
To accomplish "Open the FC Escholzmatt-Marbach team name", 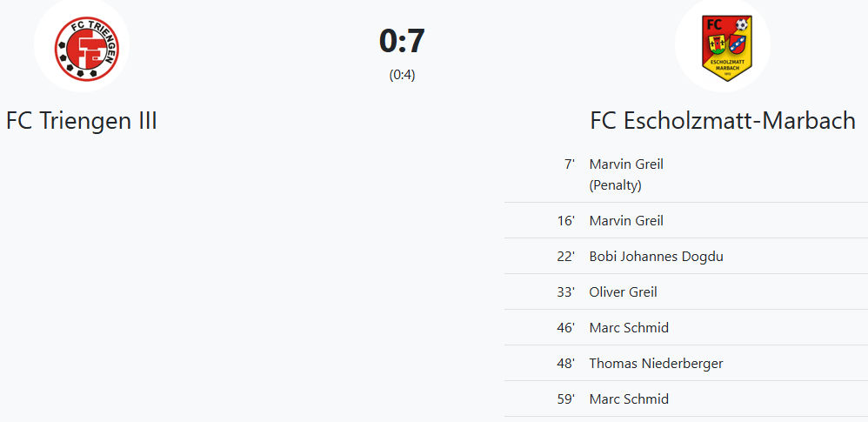I will (x=723, y=121).
